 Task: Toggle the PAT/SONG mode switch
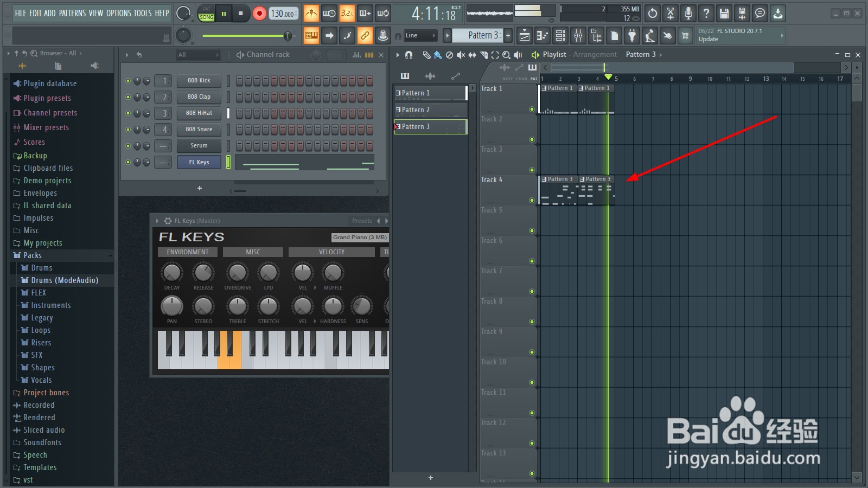(x=206, y=13)
